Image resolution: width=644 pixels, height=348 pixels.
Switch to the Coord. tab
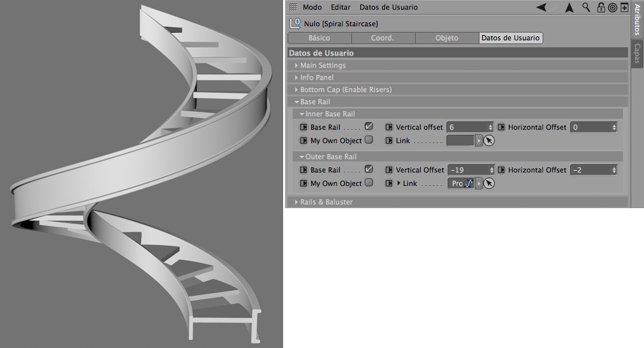click(x=383, y=38)
